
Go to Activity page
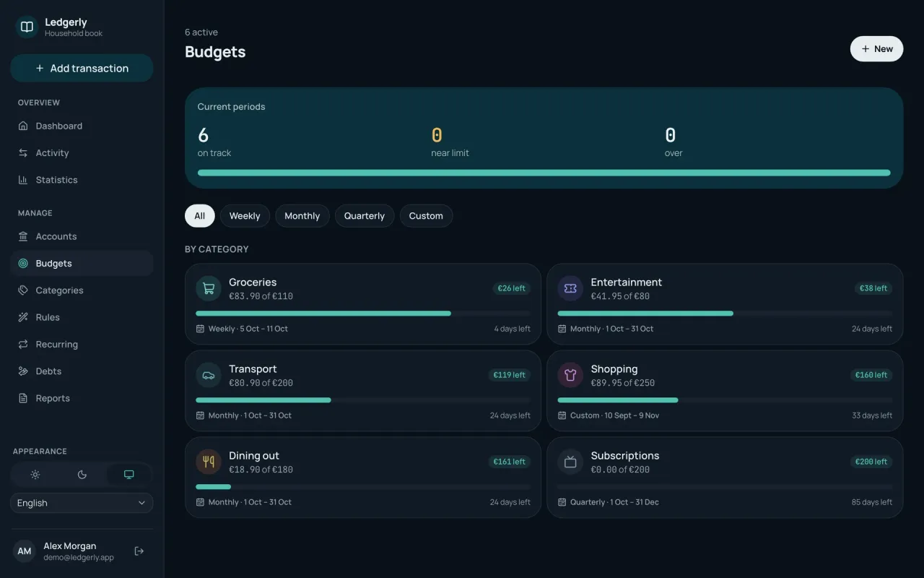pos(82,153)
